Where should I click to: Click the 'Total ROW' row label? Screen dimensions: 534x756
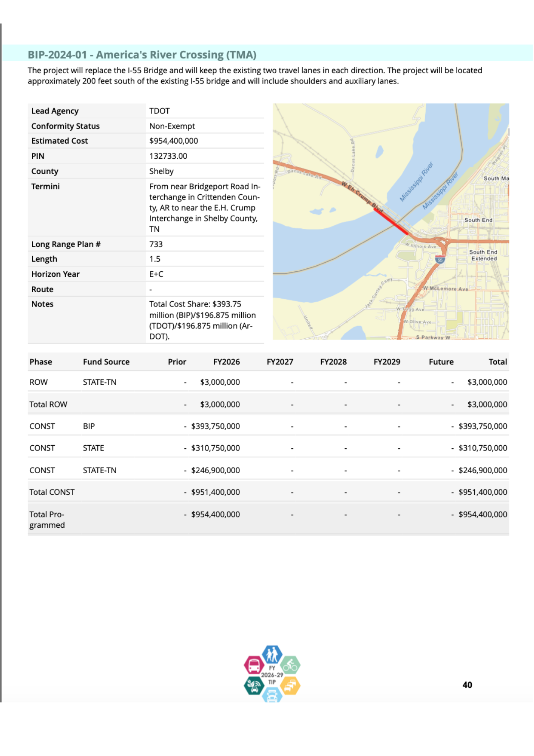point(48,404)
